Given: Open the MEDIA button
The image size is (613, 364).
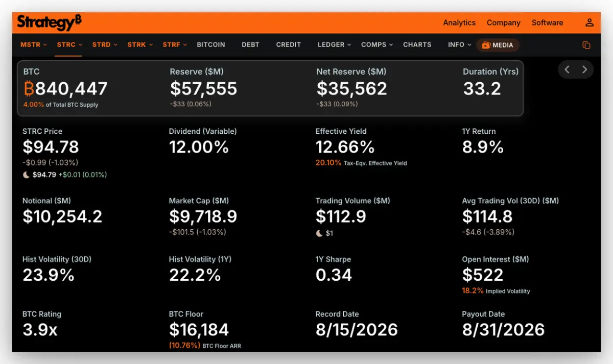Looking at the screenshot, I should click(498, 45).
